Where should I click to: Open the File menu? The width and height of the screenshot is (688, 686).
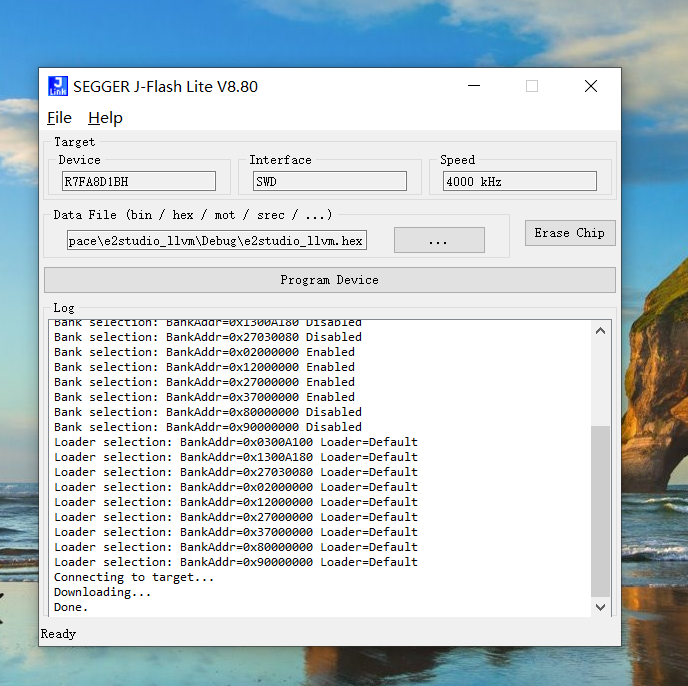(x=59, y=118)
